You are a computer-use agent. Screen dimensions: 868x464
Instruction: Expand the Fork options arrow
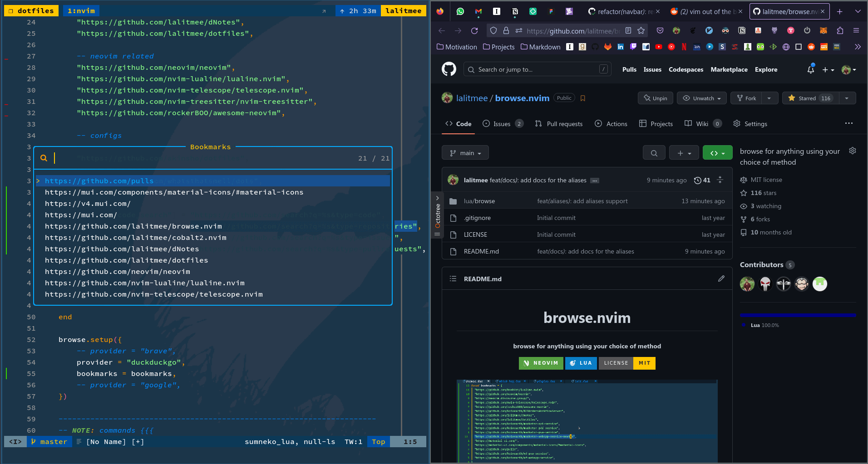coord(769,98)
